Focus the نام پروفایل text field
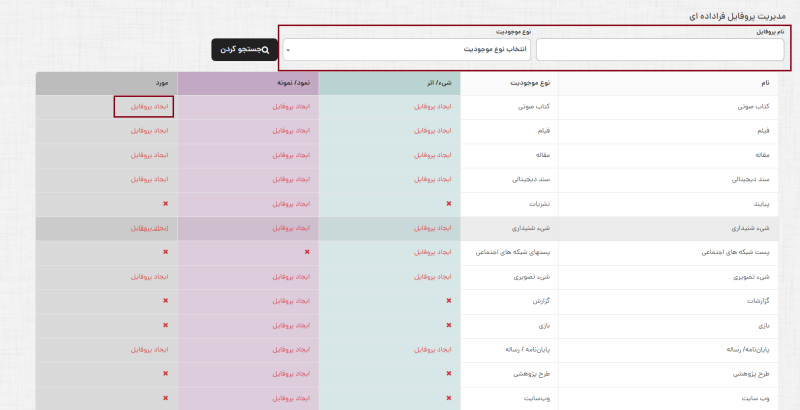The image size is (800, 410). pos(659,50)
